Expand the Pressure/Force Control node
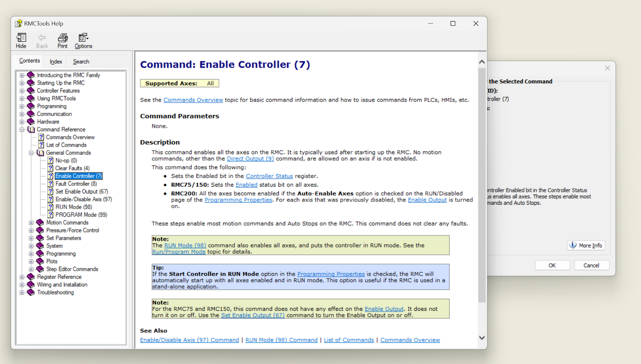The width and height of the screenshot is (641, 364). click(31, 231)
